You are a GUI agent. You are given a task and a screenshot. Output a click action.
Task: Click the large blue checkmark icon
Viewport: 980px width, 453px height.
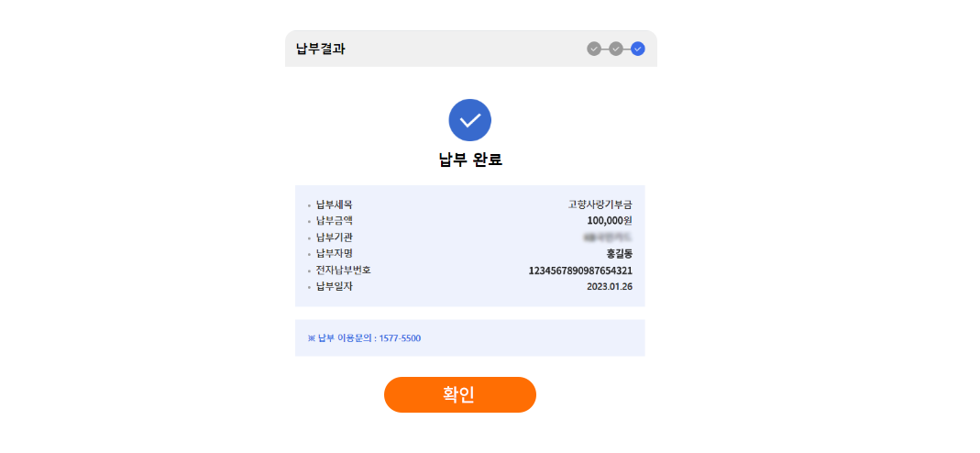(x=470, y=120)
